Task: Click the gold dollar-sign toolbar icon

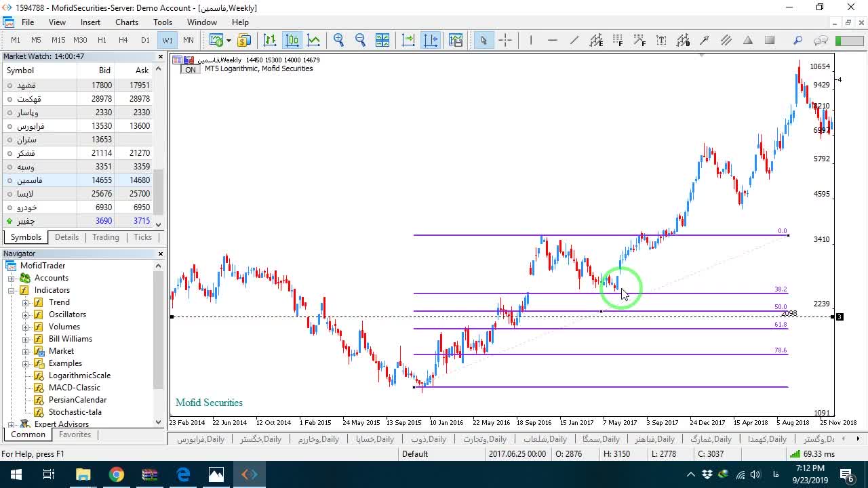Action: (x=244, y=40)
